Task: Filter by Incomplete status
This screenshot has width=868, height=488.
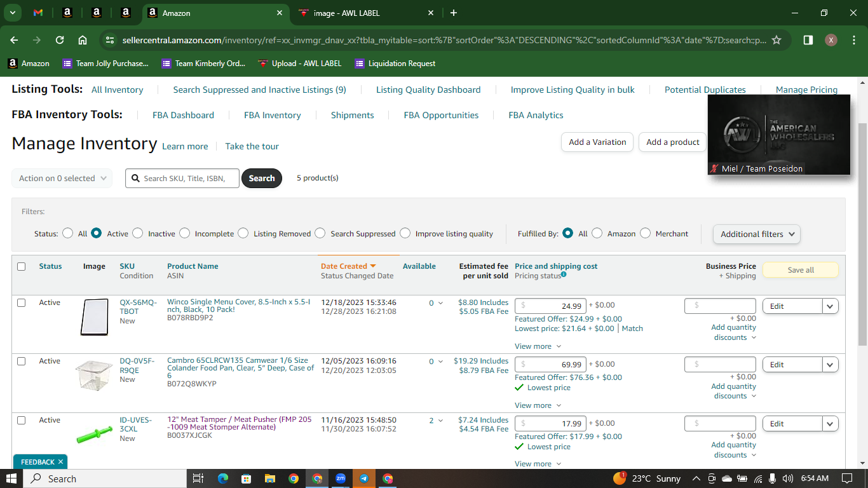Action: pos(184,233)
